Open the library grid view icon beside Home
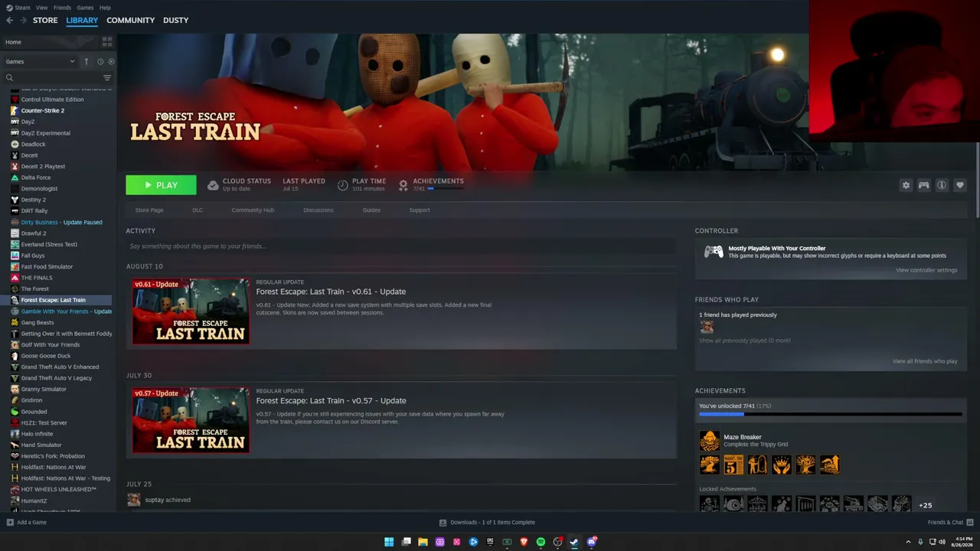Image resolution: width=980 pixels, height=551 pixels. point(107,41)
